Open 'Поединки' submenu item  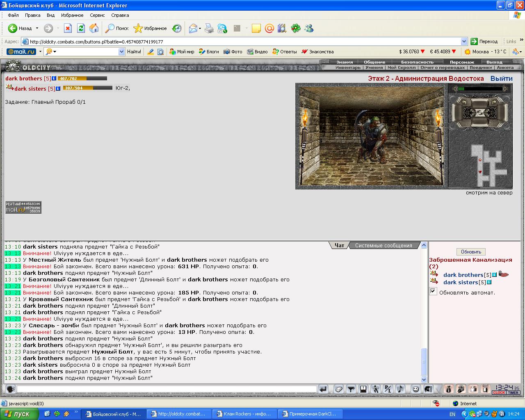pyautogui.click(x=481, y=67)
